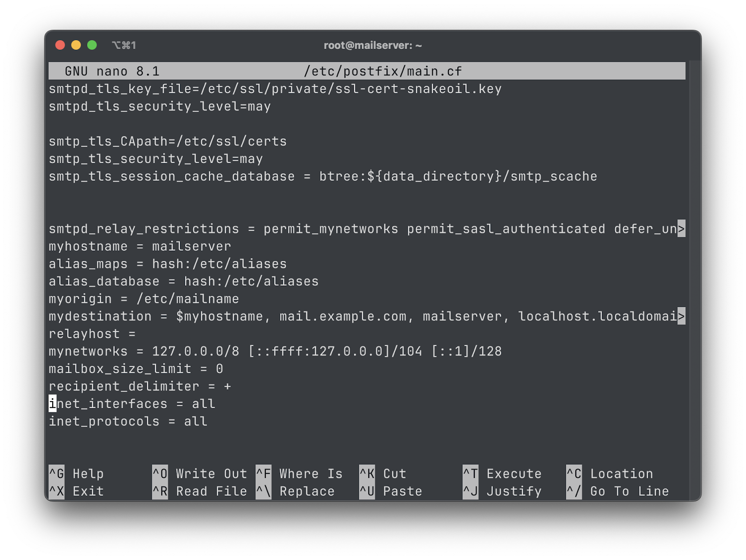Click the /etc/postfix/main.cf file name header
Image resolution: width=746 pixels, height=560 pixels.
pos(383,71)
